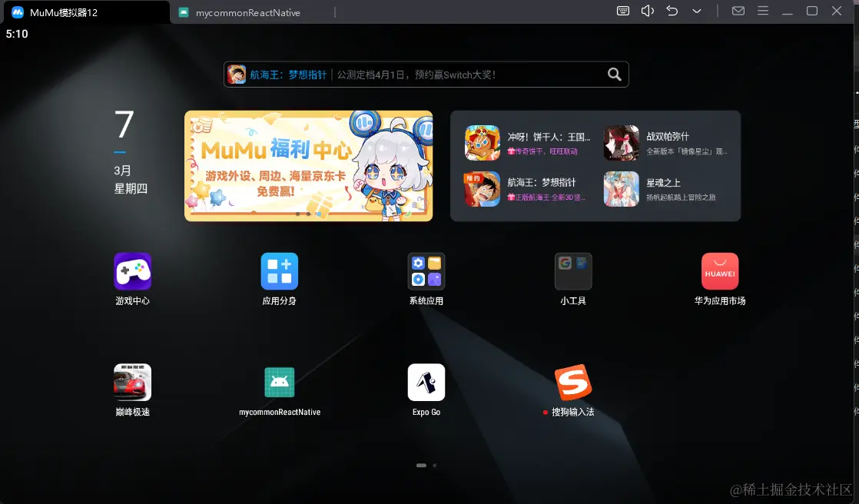Click the 战双帕弥什 title text
The width and height of the screenshot is (859, 504).
point(668,137)
